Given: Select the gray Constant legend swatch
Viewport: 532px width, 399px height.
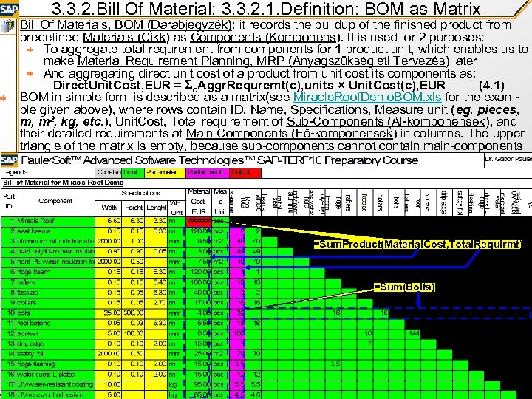Looking at the screenshot, I should pyautogui.click(x=108, y=173).
